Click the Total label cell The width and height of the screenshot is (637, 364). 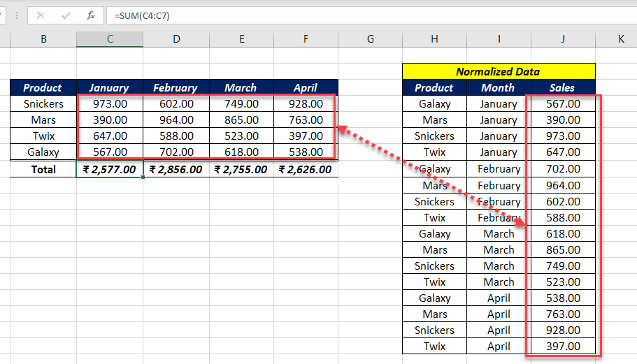coord(43,169)
